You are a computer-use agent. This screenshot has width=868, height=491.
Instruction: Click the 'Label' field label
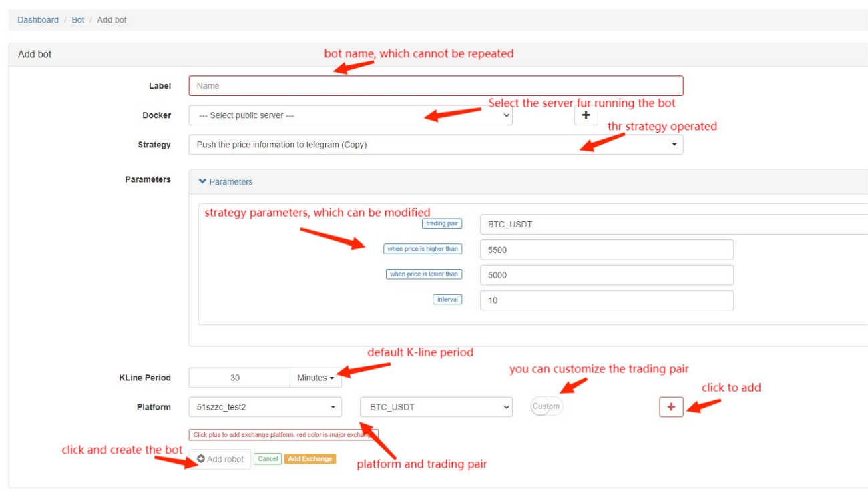pos(160,86)
